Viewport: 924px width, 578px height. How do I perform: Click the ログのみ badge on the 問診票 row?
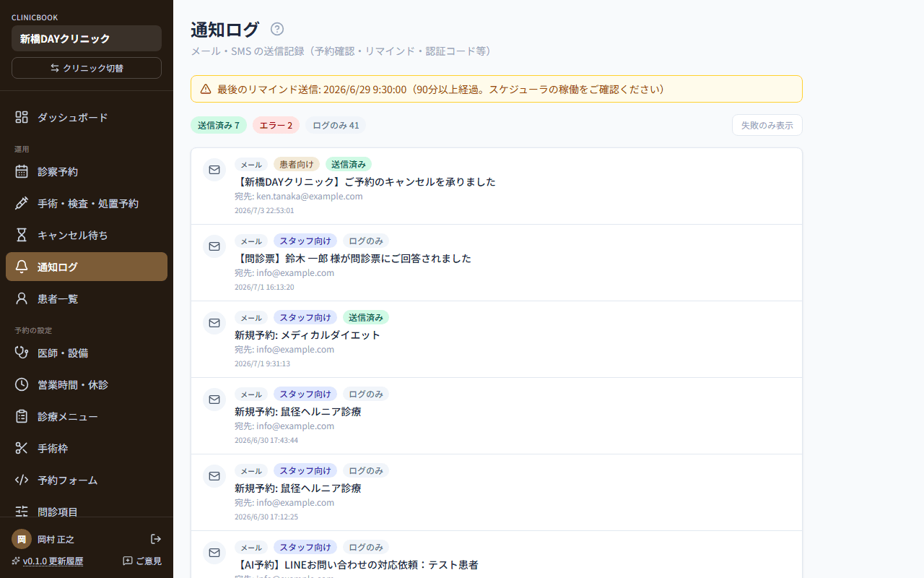tap(366, 241)
